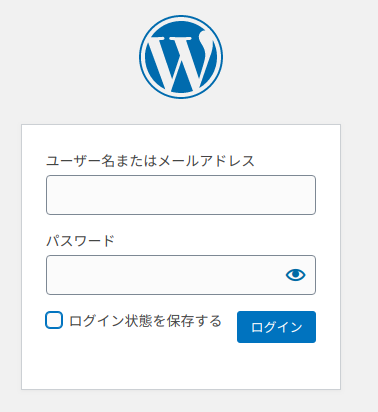The image size is (378, 412).
Task: Focus the ユーザー名またはメールアドレス input field
Action: tap(181, 195)
